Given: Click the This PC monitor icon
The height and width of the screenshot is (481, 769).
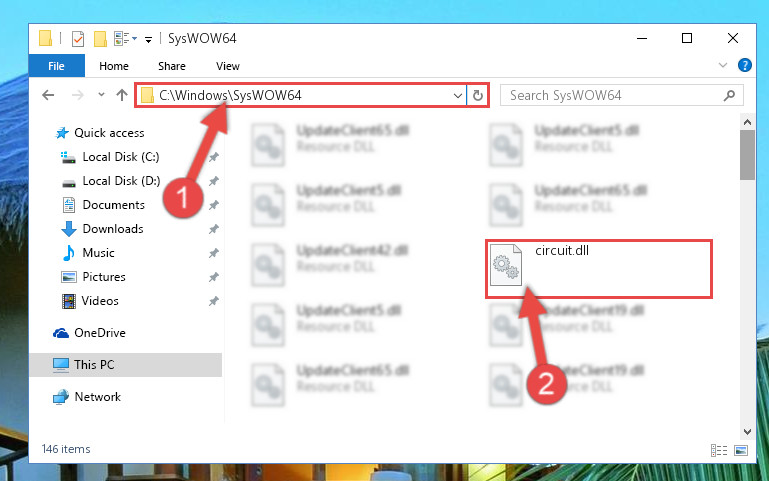Looking at the screenshot, I should (61, 365).
